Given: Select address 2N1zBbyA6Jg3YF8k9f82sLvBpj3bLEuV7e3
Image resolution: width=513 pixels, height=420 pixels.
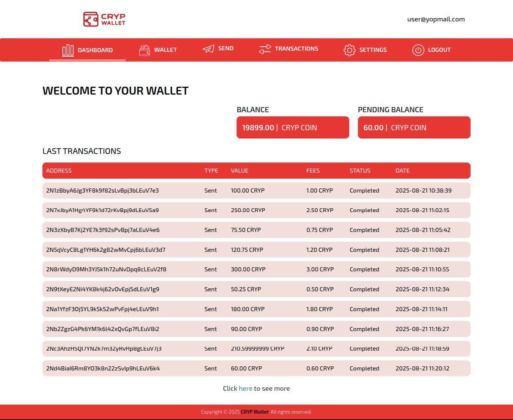Looking at the screenshot, I should 103,191.
